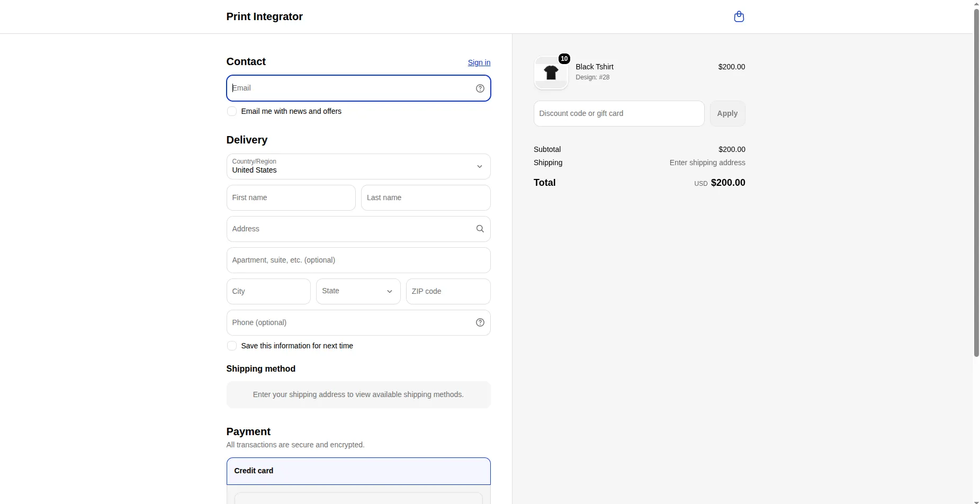Viewport: 980px width, 504px height.
Task: Click the shipping methods placeholder message
Action: tap(358, 394)
